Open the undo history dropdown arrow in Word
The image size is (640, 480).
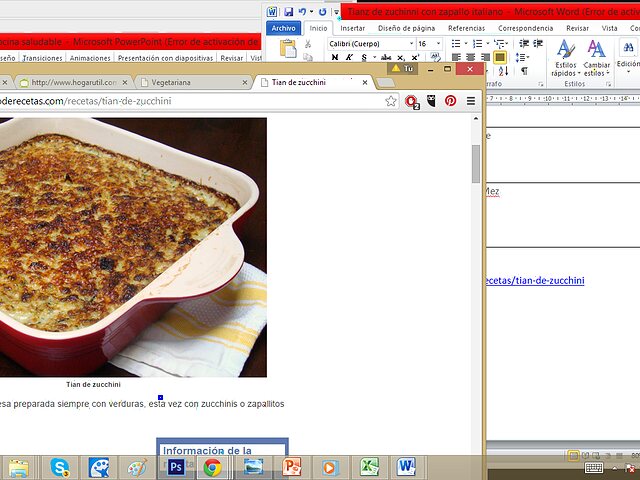click(311, 12)
